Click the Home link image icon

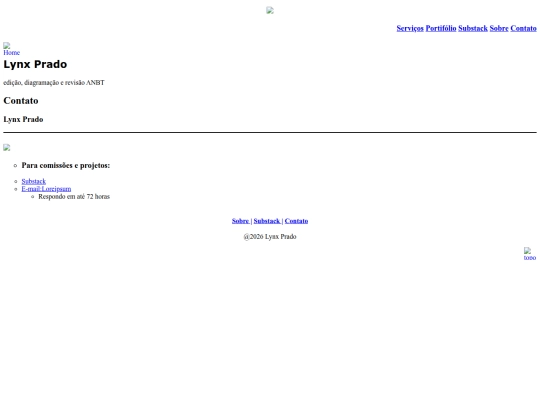(7, 45)
